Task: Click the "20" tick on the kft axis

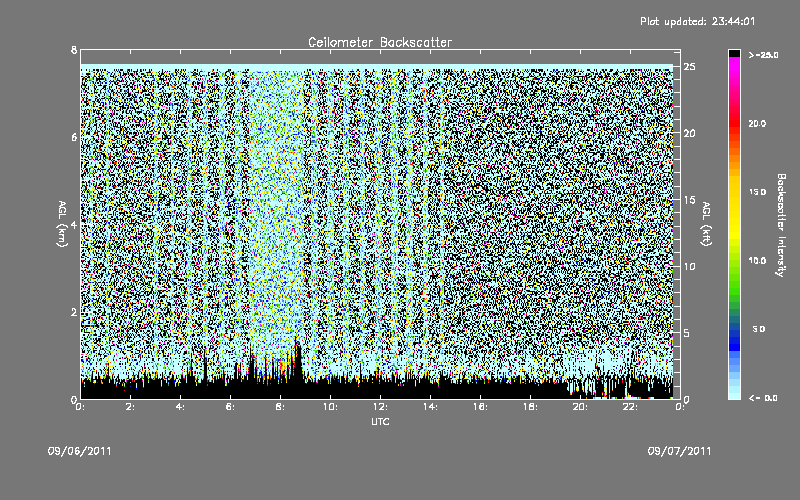Action: coord(689,133)
